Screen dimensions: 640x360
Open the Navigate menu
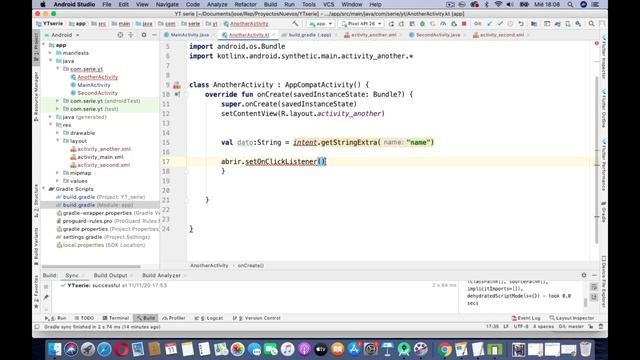167,4
